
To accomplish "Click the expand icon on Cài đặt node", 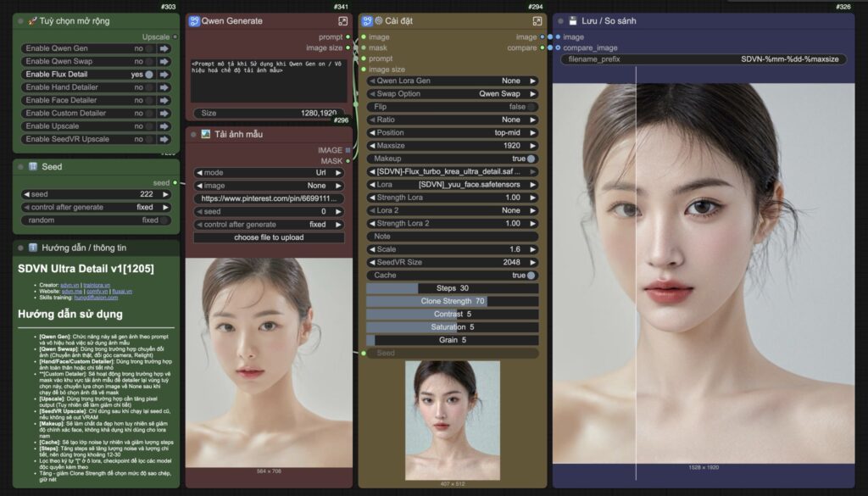I will coord(537,21).
